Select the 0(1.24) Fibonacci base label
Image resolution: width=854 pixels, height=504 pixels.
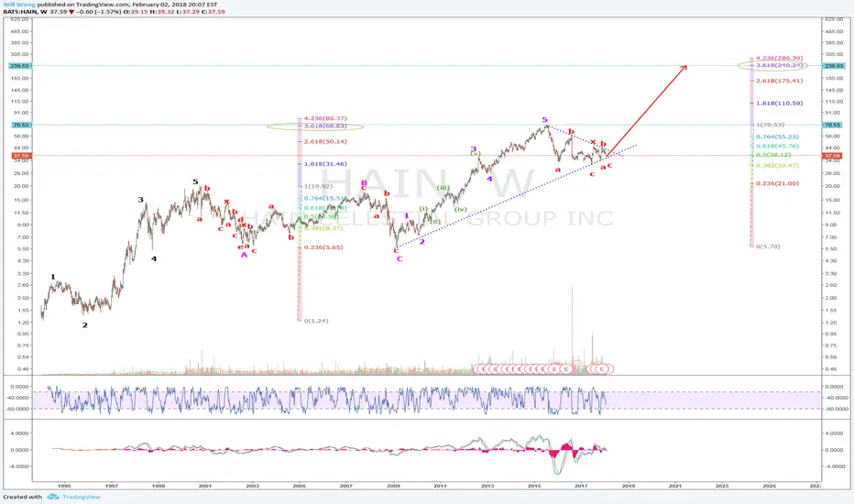pyautogui.click(x=316, y=321)
